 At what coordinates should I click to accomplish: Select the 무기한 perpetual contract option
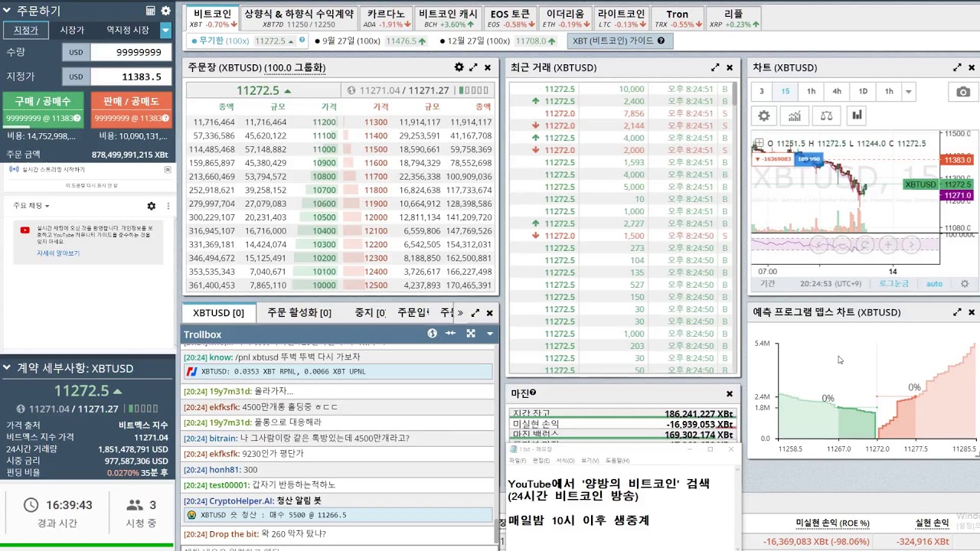tap(248, 41)
